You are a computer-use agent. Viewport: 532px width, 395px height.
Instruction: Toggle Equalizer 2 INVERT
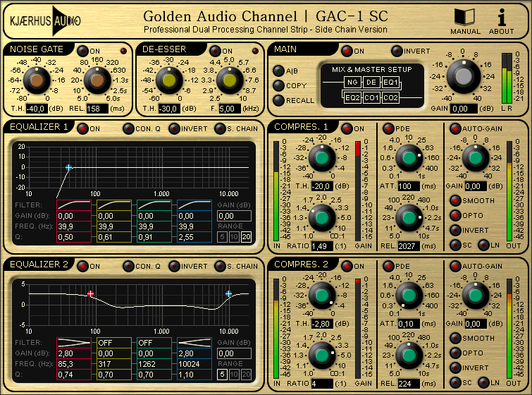click(x=174, y=267)
